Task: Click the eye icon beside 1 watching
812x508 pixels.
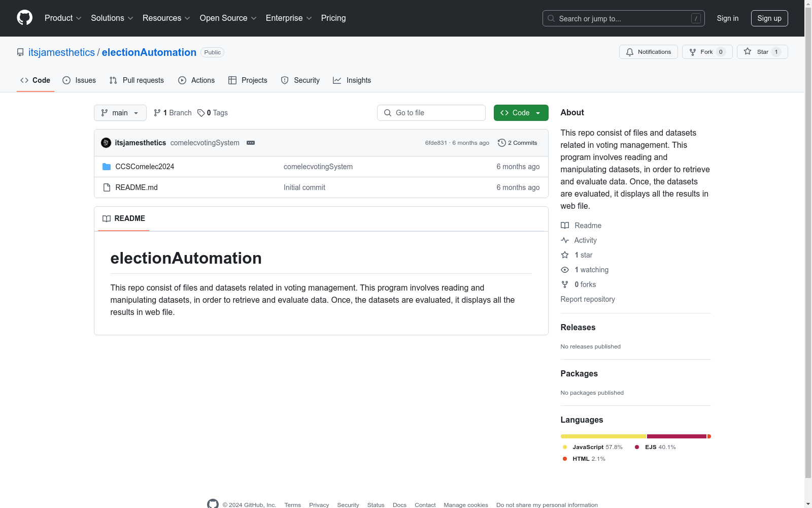Action: [x=565, y=270]
